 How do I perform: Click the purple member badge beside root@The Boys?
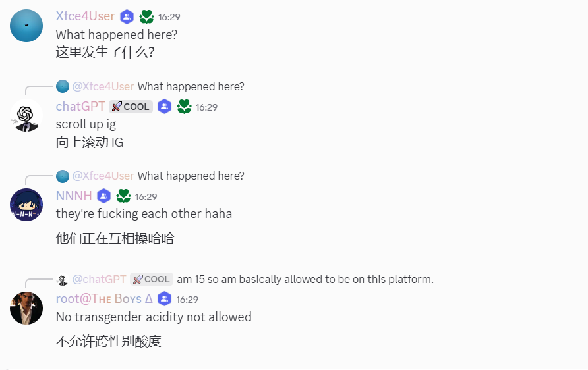[x=164, y=299]
